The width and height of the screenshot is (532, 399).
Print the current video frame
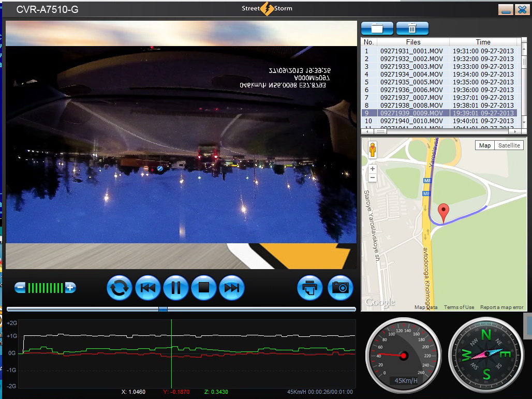coord(310,288)
